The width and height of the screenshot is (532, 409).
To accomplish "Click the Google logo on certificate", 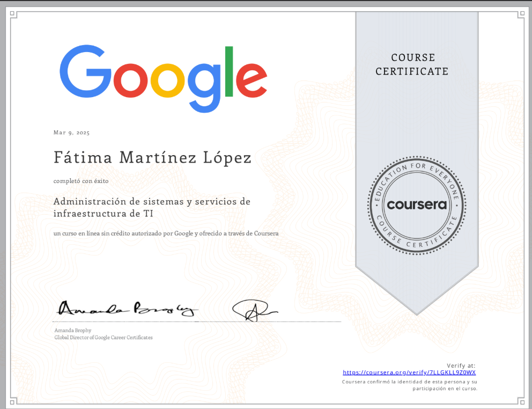I will pos(163,79).
